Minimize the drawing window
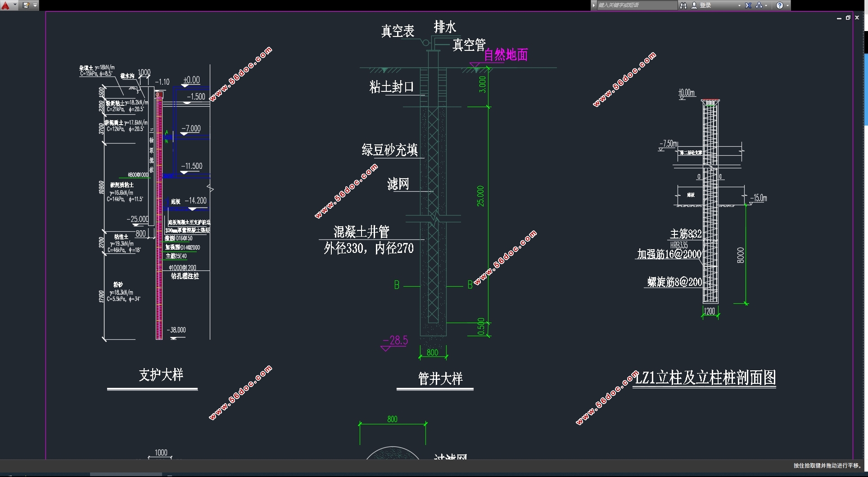 click(x=839, y=18)
